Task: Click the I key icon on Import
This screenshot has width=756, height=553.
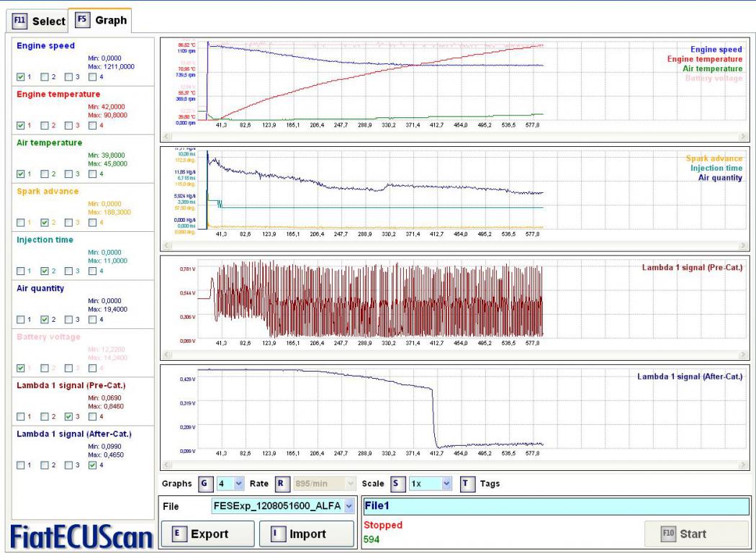Action: tap(274, 534)
